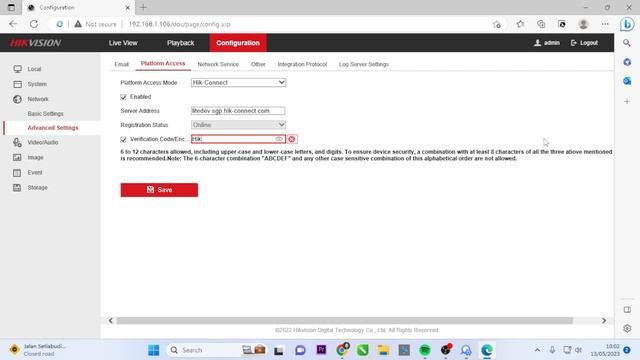
Task: Open Basic Settings under Network
Action: (x=45, y=114)
